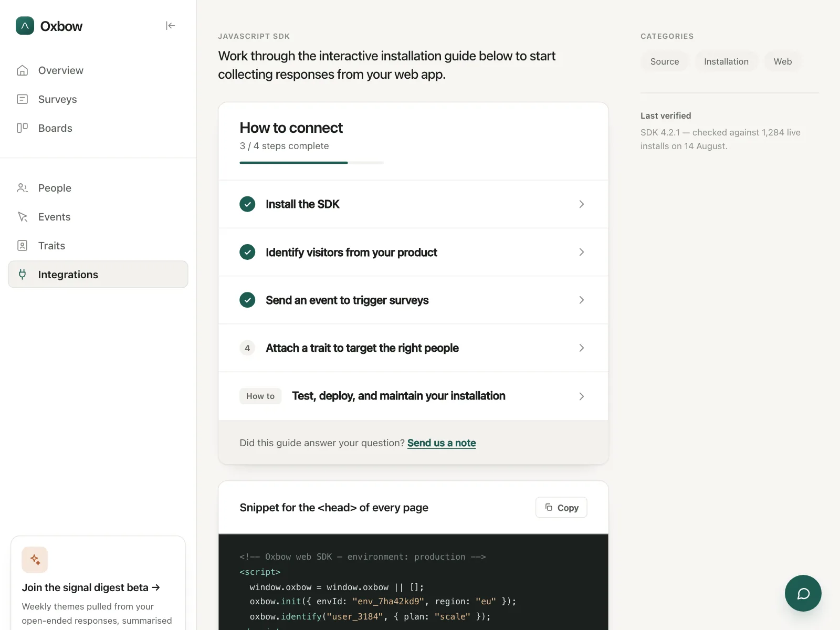This screenshot has height=630, width=840.
Task: Click the oxbow.identify code line
Action: [370, 616]
